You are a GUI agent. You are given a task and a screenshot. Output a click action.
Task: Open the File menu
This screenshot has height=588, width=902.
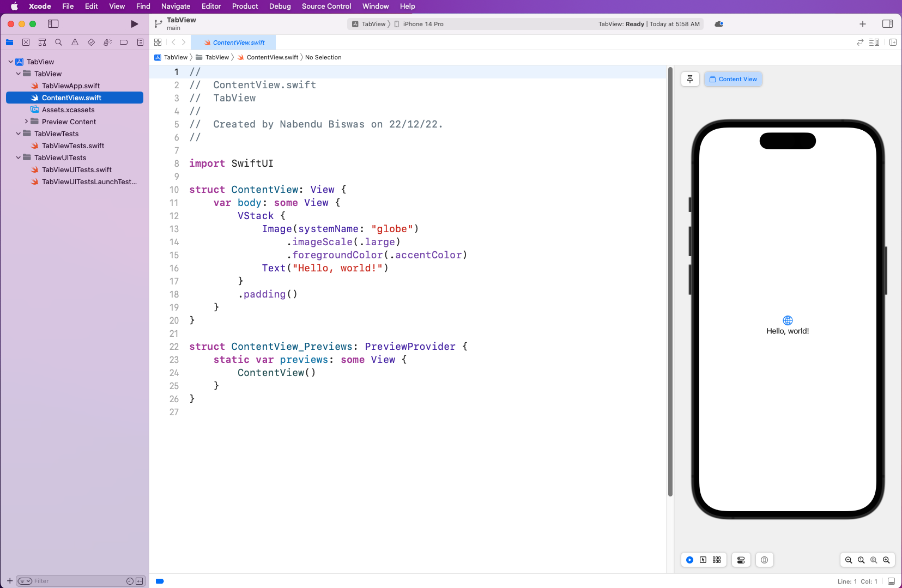pyautogui.click(x=68, y=7)
